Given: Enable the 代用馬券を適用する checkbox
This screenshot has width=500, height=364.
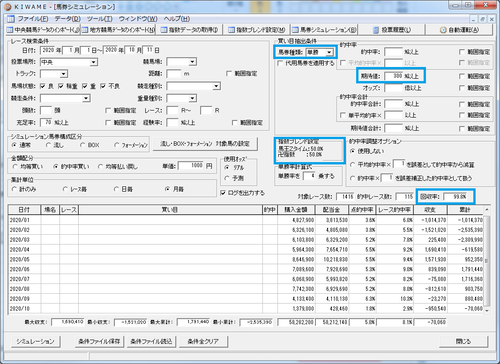Looking at the screenshot, I should 280,63.
